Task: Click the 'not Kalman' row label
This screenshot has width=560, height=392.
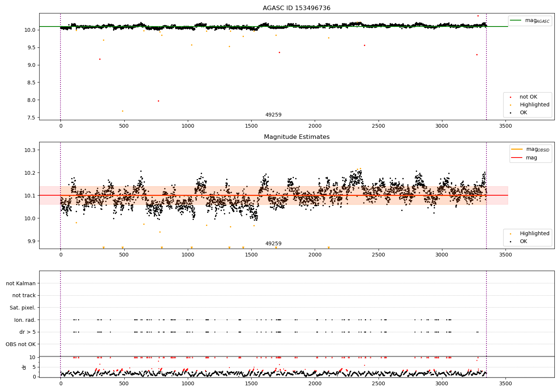Action: pyautogui.click(x=21, y=283)
